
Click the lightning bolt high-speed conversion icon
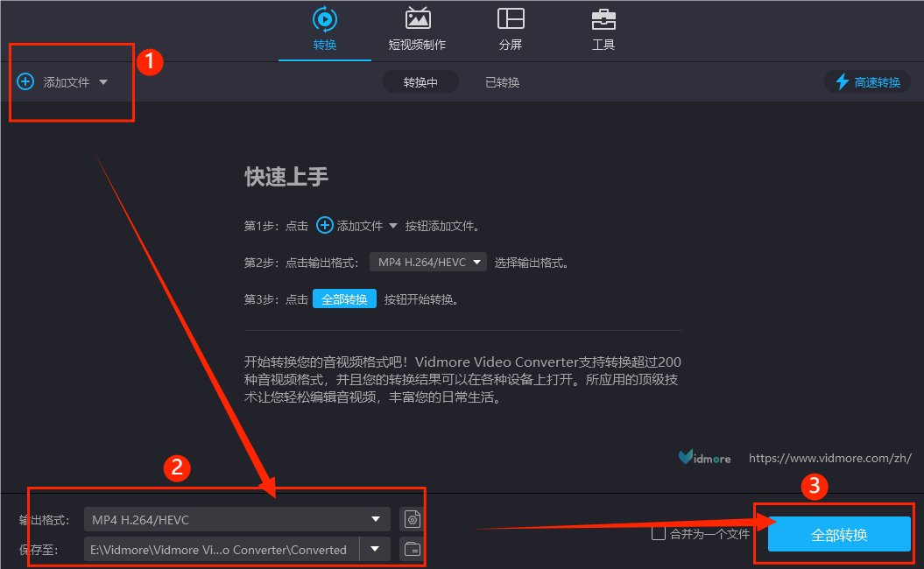point(842,82)
